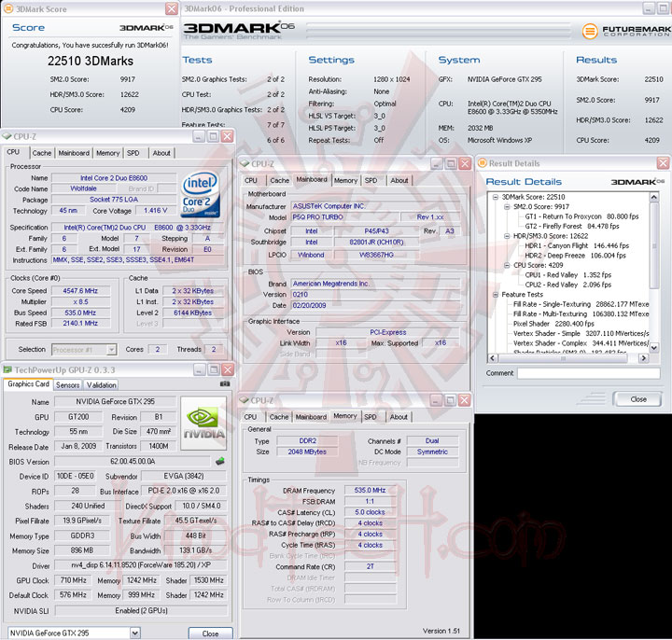Select GT1 - Return To Proxycon result
The image size is (672, 640).
click(x=581, y=216)
